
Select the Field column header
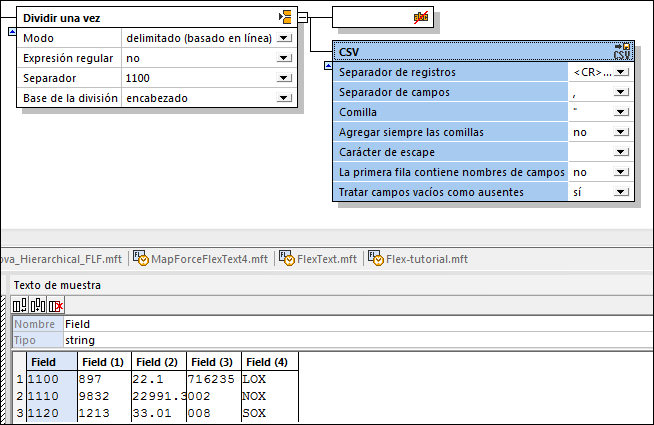(x=52, y=362)
